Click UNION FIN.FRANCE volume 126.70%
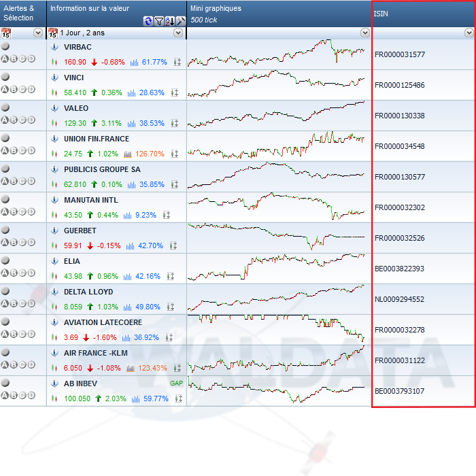This screenshot has width=476, height=476. [150, 154]
